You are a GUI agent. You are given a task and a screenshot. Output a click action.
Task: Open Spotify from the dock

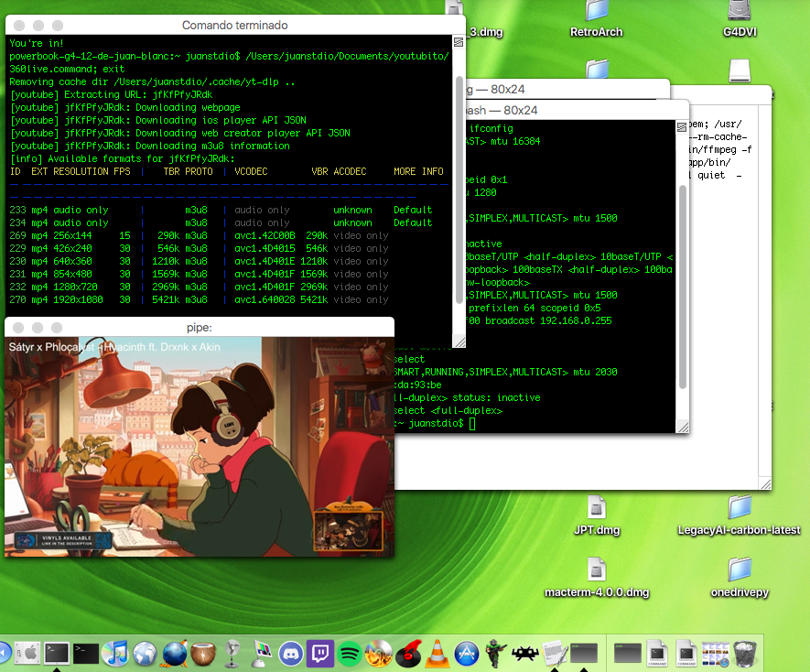point(350,654)
